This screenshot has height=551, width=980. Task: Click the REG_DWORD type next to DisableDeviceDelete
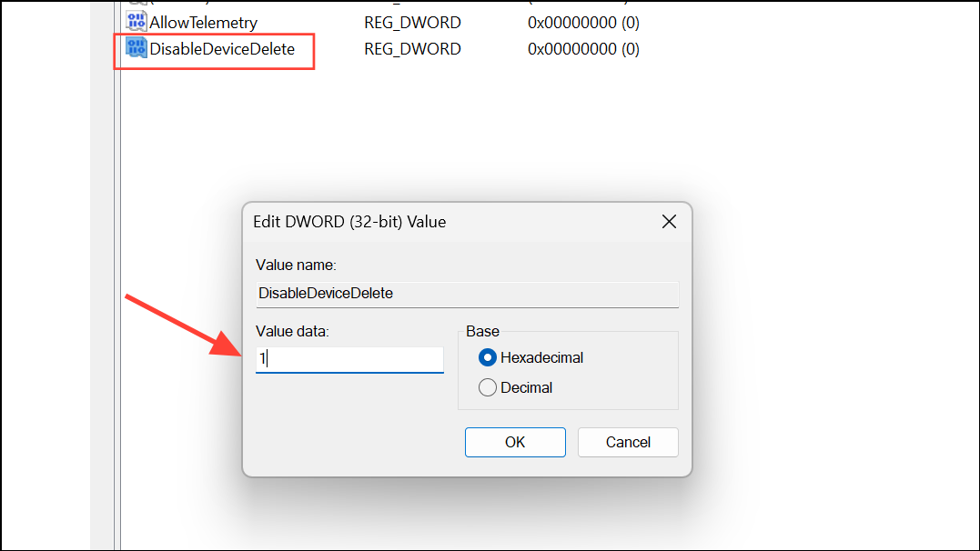coord(412,48)
